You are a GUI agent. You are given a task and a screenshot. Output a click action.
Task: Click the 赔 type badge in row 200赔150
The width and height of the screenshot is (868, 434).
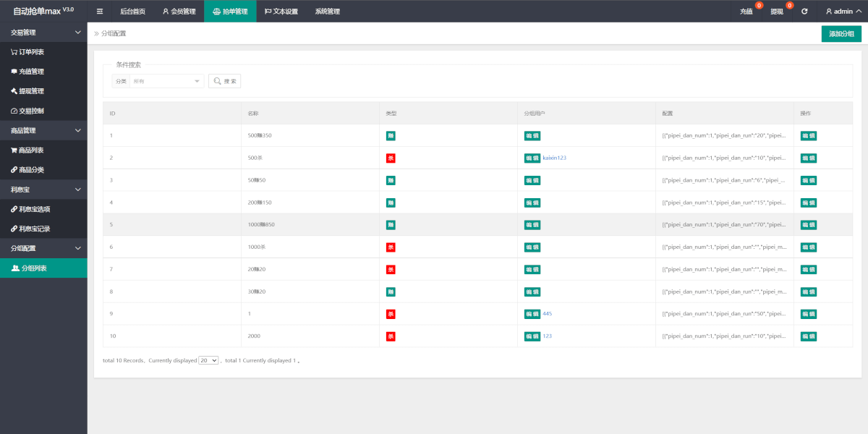pos(391,203)
